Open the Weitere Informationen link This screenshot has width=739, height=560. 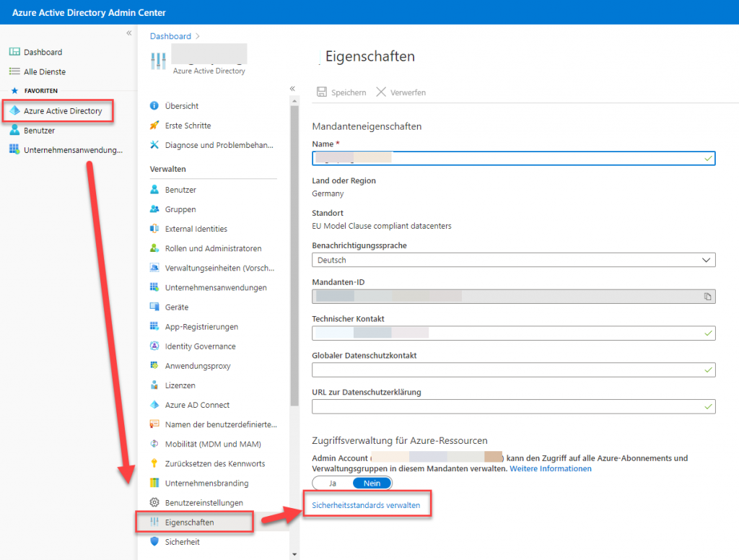551,468
